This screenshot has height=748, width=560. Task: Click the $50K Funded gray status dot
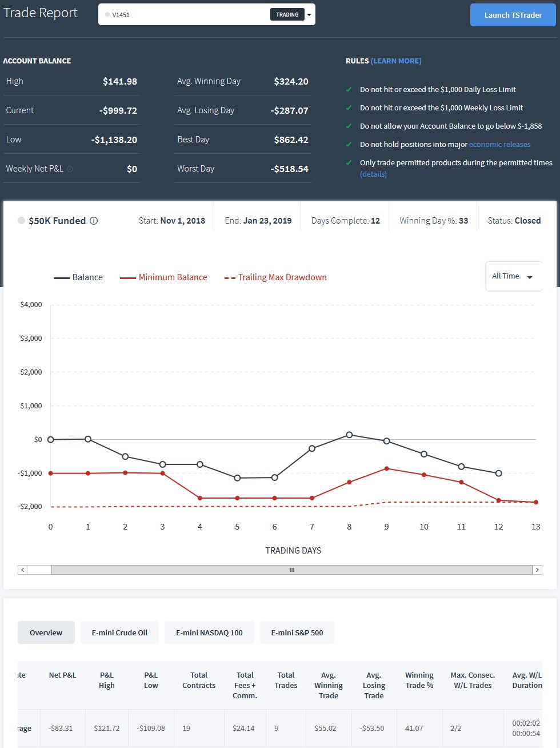click(x=21, y=221)
